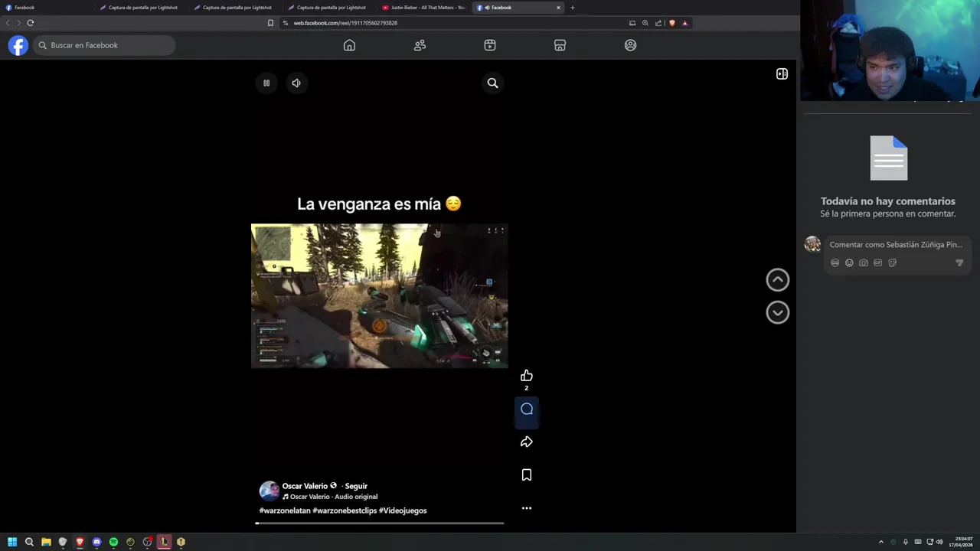Close the active Facebook tab
Image resolution: width=980 pixels, height=551 pixels.
point(558,8)
